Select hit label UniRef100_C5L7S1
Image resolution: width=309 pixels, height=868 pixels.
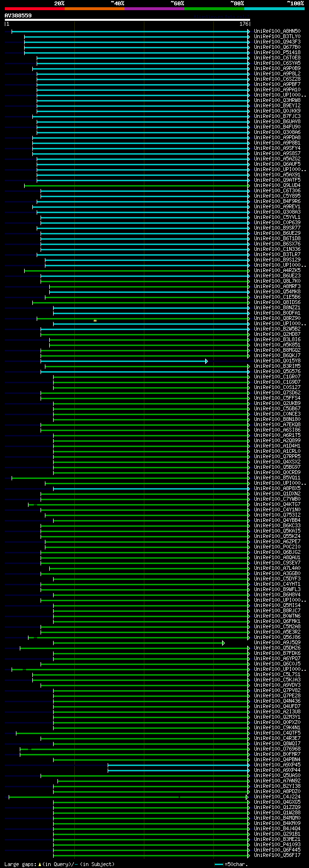pyautogui.click(x=277, y=675)
